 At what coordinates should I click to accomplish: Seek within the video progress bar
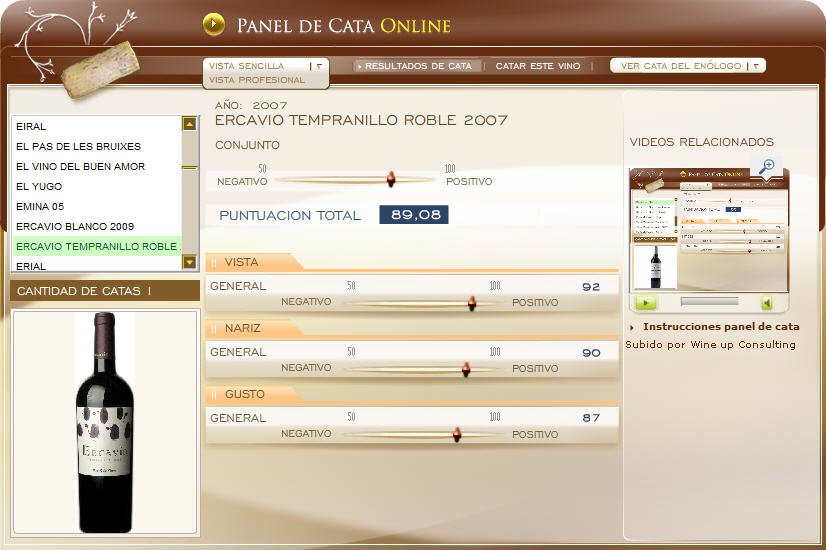click(x=709, y=301)
